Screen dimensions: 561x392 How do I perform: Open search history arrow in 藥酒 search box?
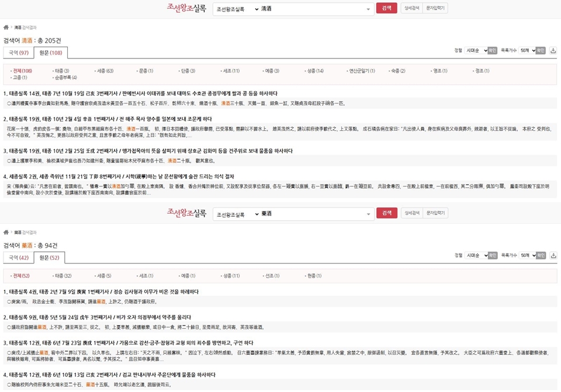coord(368,213)
